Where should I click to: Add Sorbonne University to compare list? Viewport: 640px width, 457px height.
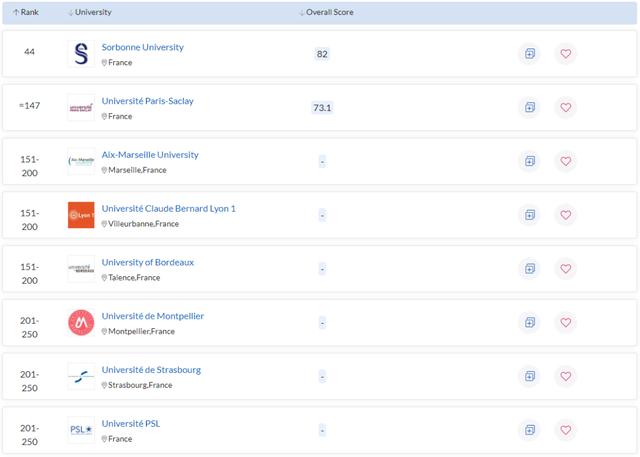[529, 54]
